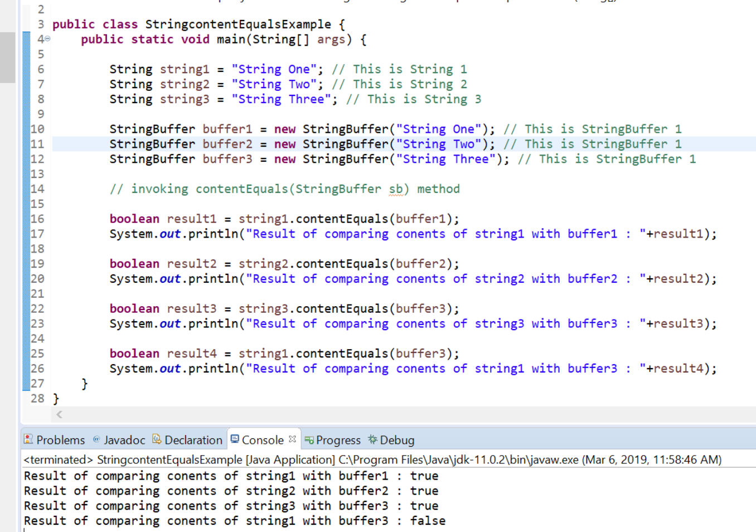The image size is (756, 532).
Task: Click variable name buffer1 in line 10 declaration
Action: coord(227,129)
